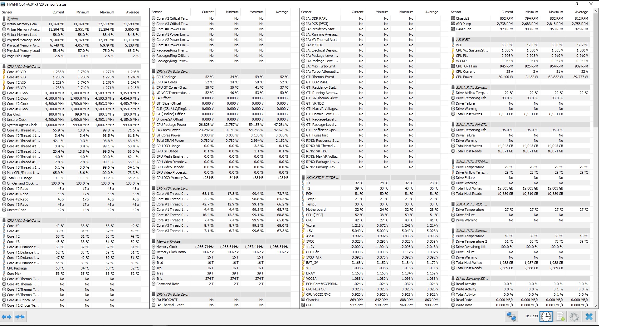Open the remote network monitors button
The width and height of the screenshot is (644, 326).
pos(511,317)
